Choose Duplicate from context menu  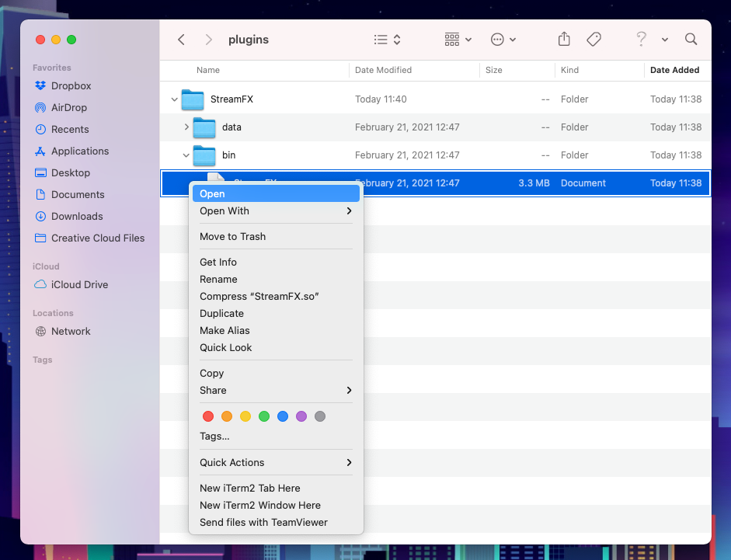coord(276,313)
